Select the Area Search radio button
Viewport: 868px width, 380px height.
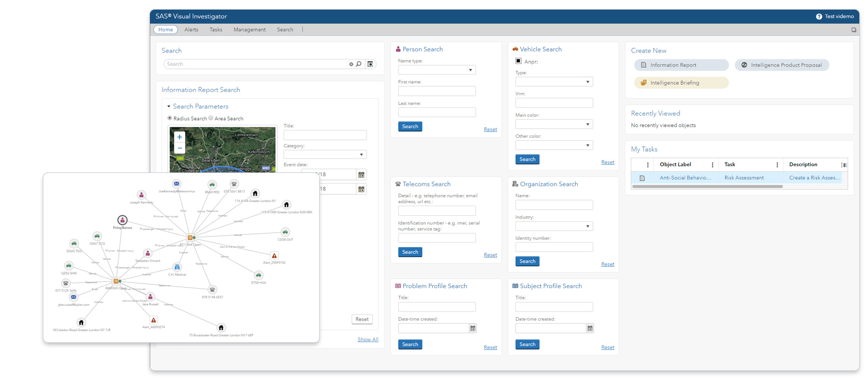211,118
